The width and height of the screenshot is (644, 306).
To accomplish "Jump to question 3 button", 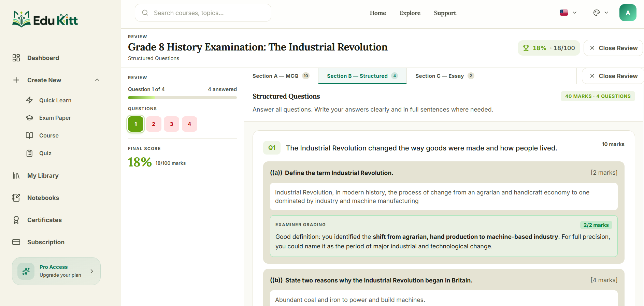I will 171,124.
